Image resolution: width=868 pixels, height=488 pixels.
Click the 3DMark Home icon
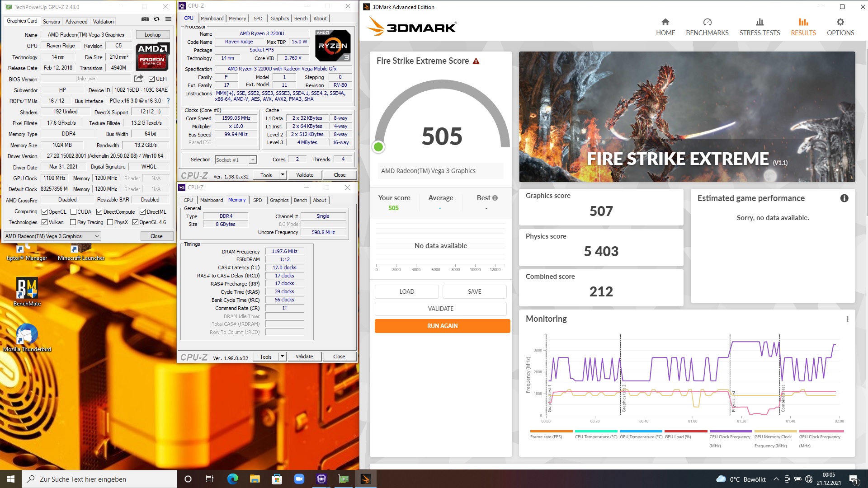[665, 22]
